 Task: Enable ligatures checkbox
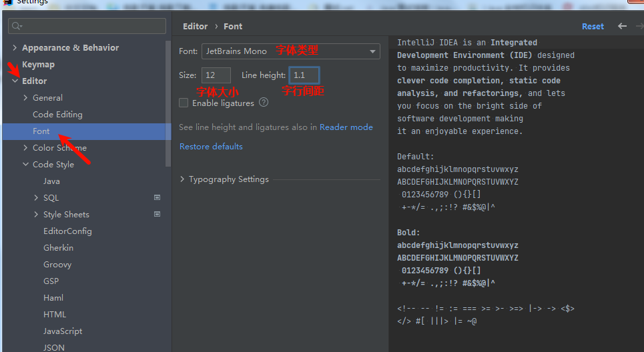coord(184,103)
